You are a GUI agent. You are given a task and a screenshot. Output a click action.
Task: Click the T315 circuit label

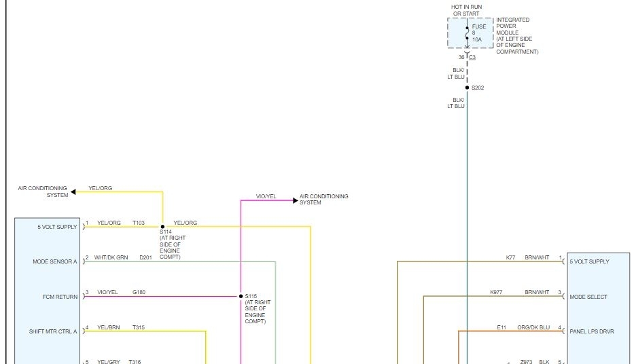point(138,327)
